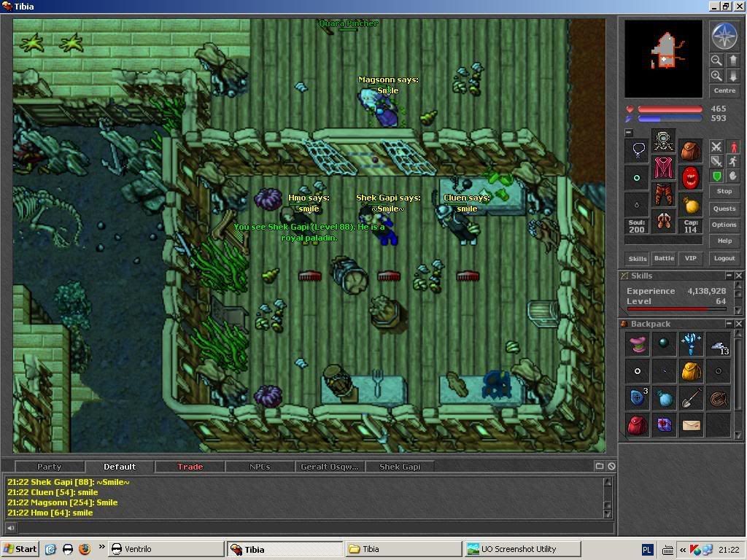Switch to the Default chat tab

[119, 467]
